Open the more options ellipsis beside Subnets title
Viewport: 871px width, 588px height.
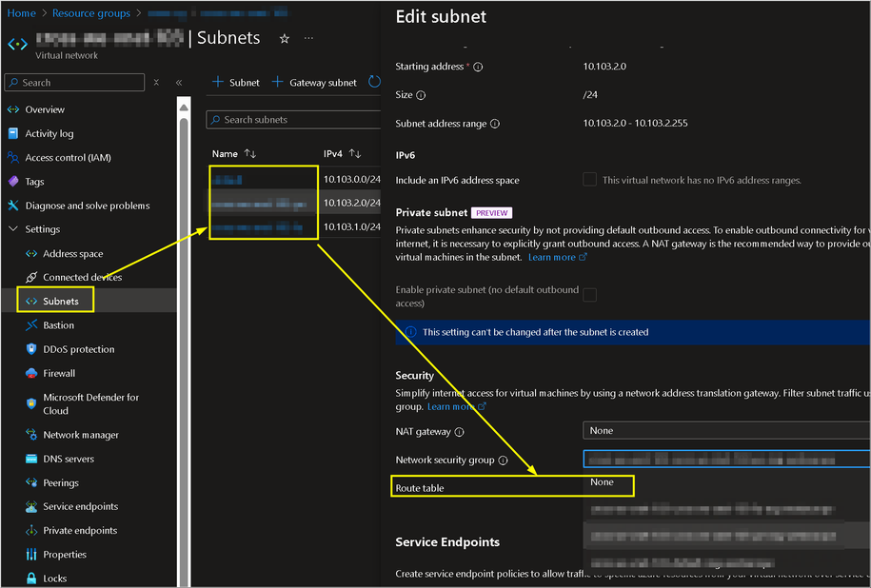click(x=308, y=38)
